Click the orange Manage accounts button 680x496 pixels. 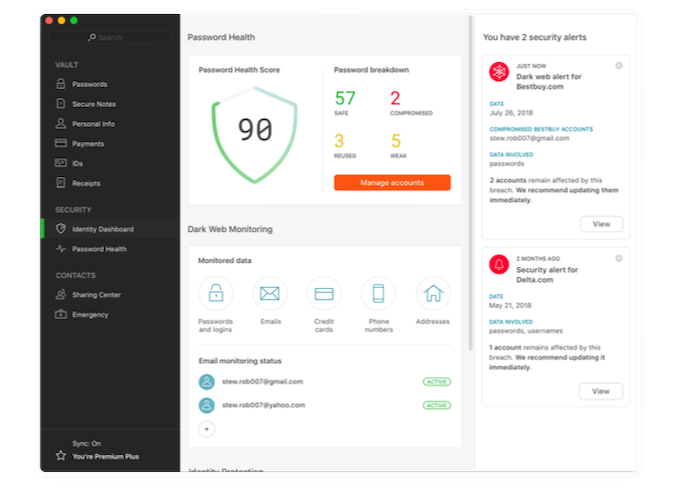(x=392, y=183)
